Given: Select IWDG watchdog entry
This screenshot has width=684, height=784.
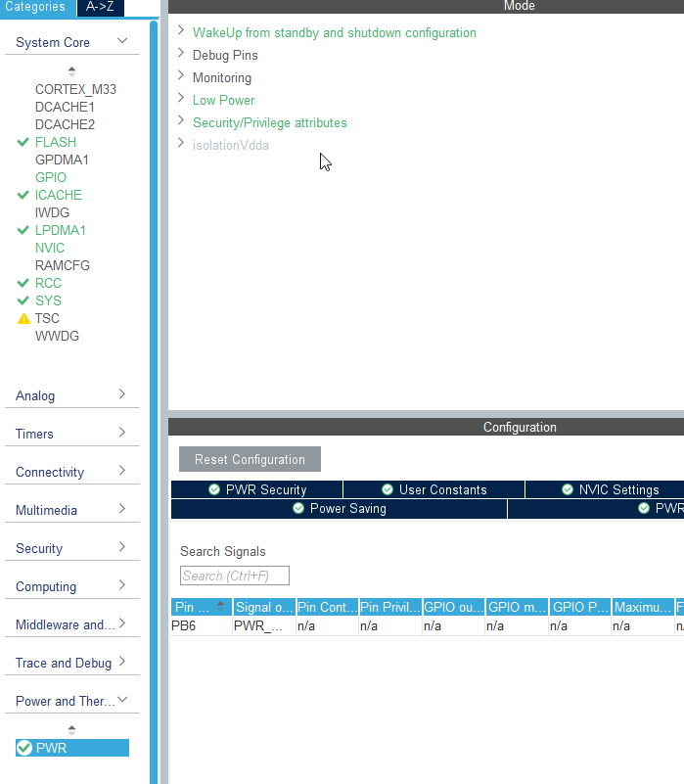Looking at the screenshot, I should tap(52, 212).
